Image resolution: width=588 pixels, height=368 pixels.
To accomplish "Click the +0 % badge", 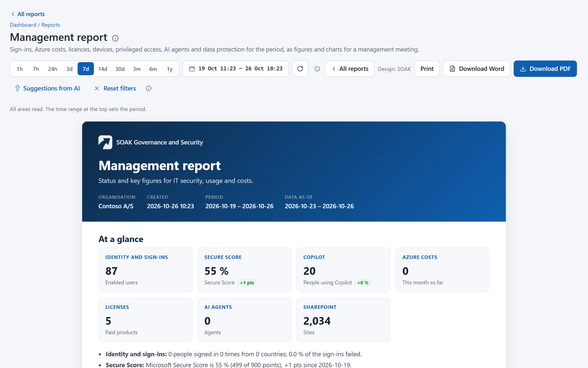I will [x=363, y=283].
